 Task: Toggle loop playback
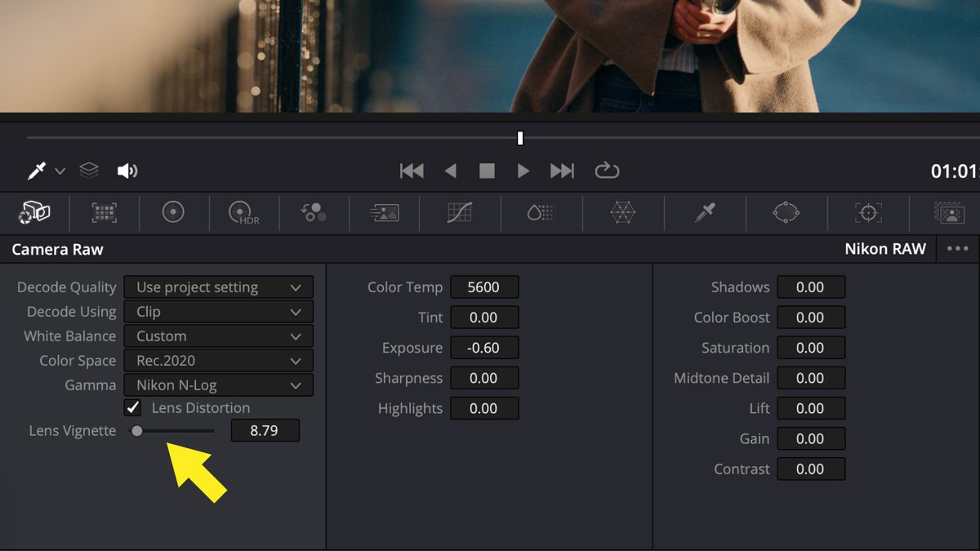click(x=607, y=171)
